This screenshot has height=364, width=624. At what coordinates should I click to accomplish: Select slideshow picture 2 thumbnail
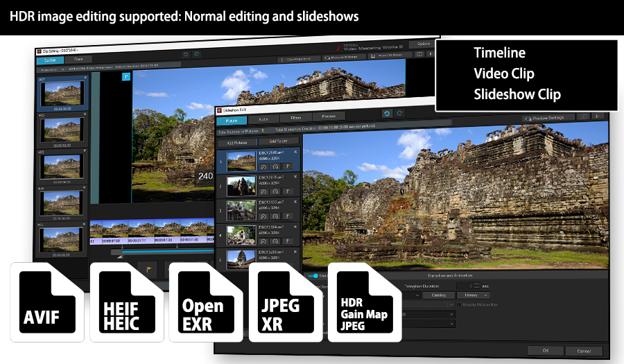241,187
